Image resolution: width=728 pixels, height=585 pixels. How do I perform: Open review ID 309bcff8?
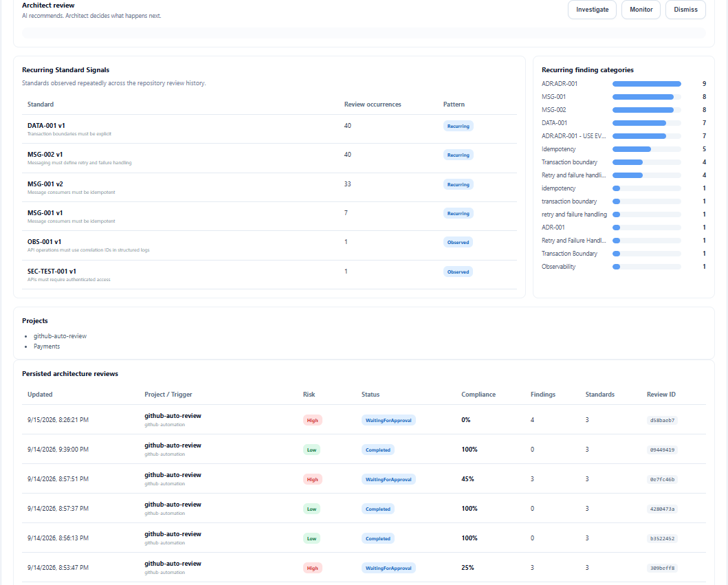tap(662, 569)
